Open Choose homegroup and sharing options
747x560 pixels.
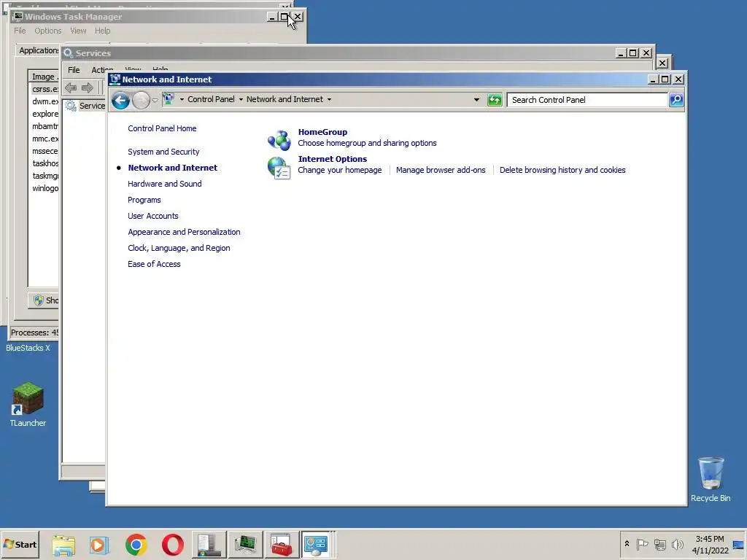tap(367, 143)
